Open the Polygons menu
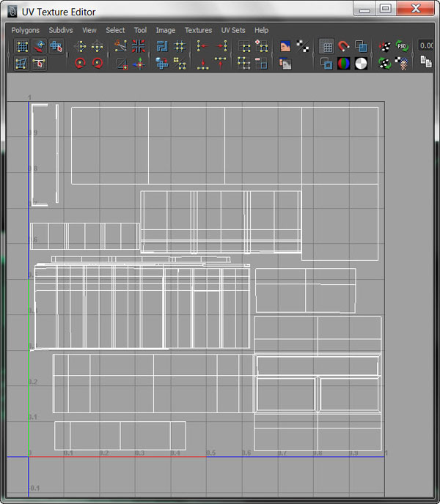The image size is (440, 504). 25,30
